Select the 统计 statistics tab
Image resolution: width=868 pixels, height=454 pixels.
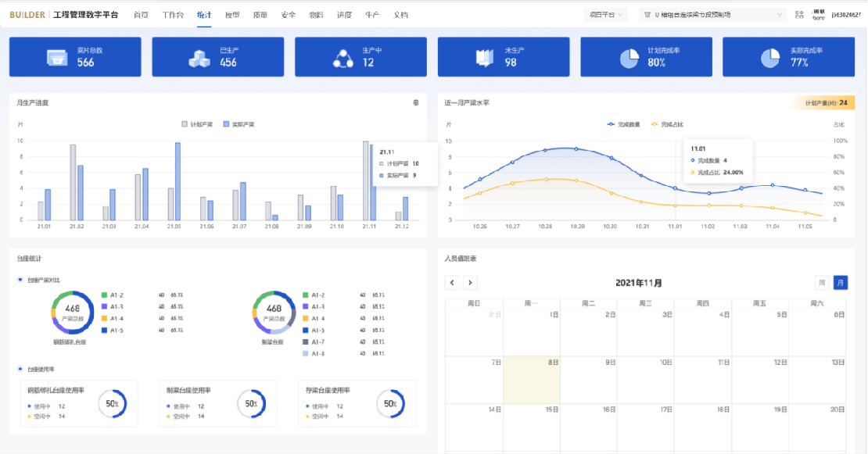[x=204, y=15]
